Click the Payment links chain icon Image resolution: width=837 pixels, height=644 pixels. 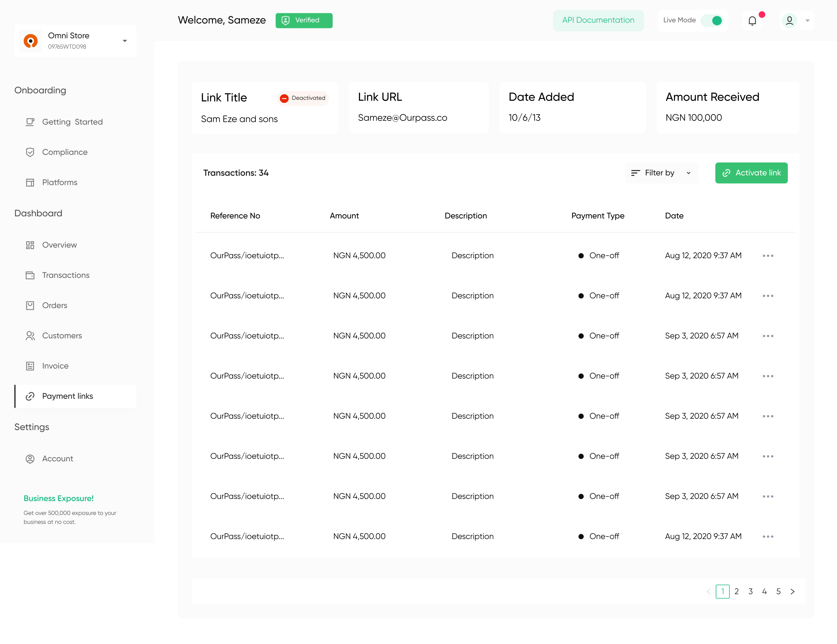(30, 396)
